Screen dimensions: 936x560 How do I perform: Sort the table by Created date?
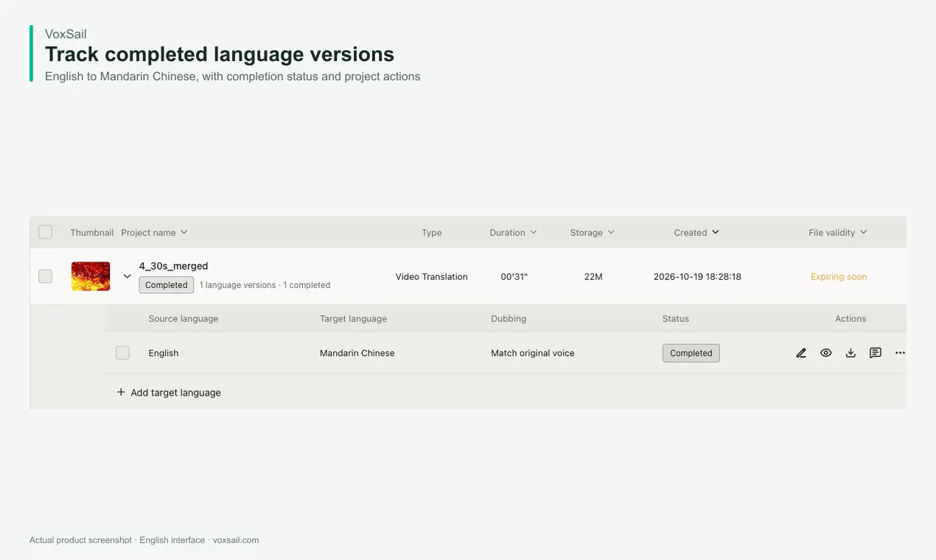[x=696, y=233]
